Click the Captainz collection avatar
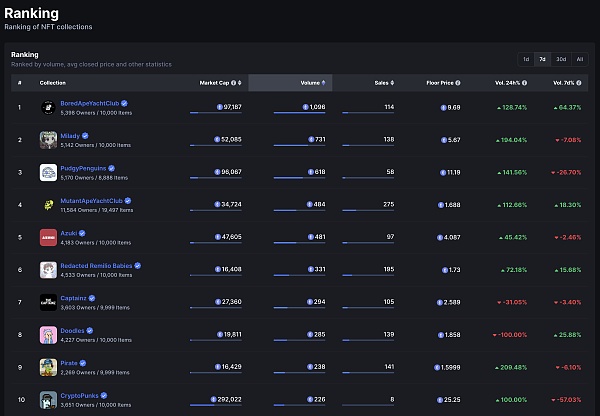Viewport: 600px width, 416px height. [48, 302]
